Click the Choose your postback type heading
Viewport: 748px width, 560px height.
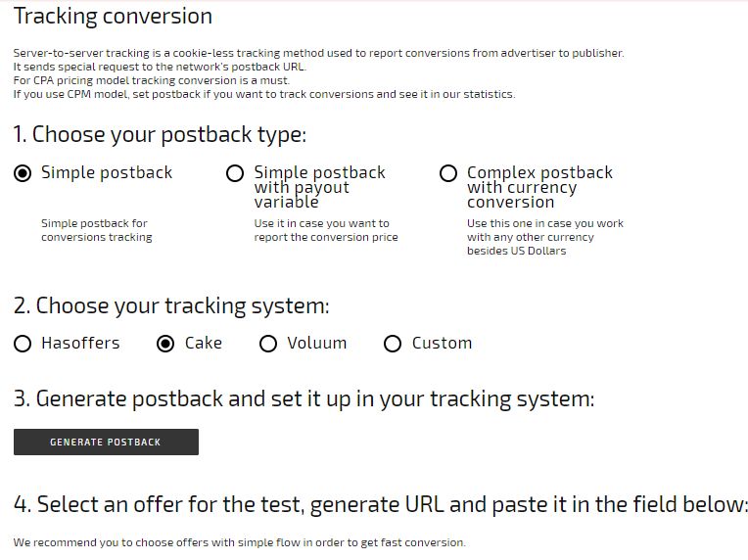pyautogui.click(x=160, y=134)
